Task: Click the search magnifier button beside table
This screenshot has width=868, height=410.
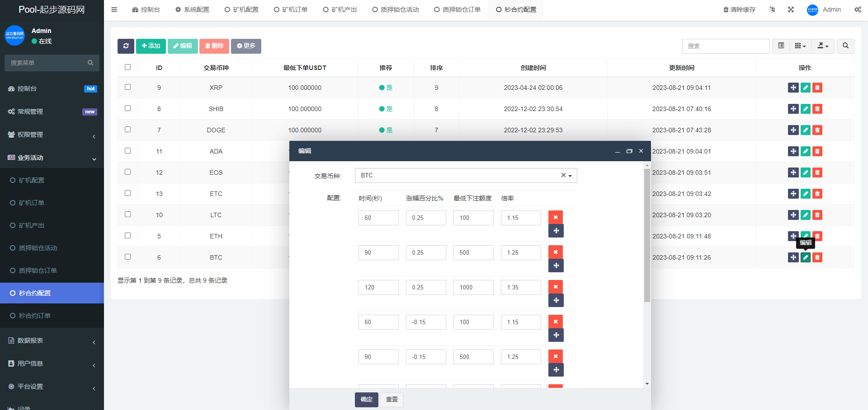Action: point(845,46)
